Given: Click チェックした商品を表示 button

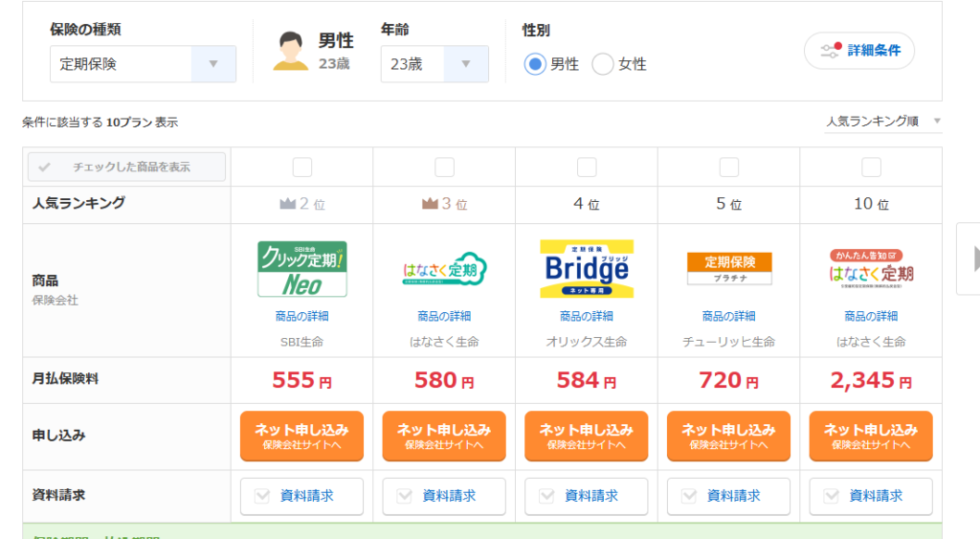Looking at the screenshot, I should [126, 167].
